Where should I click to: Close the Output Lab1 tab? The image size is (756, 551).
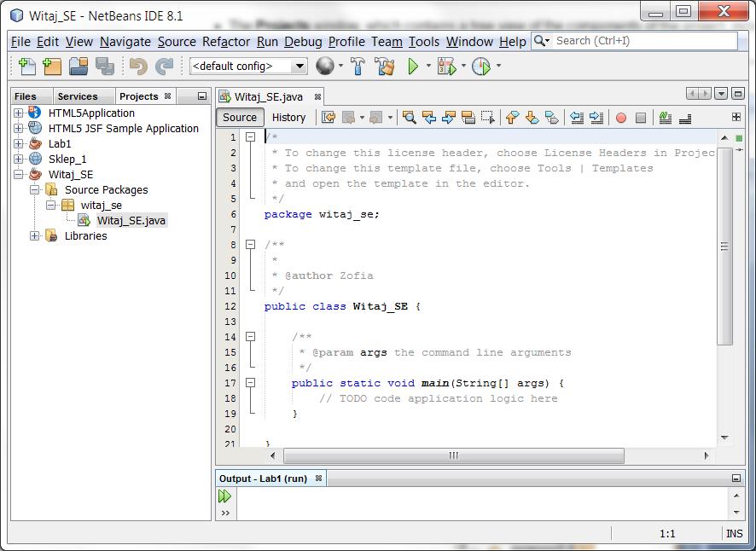tap(318, 478)
